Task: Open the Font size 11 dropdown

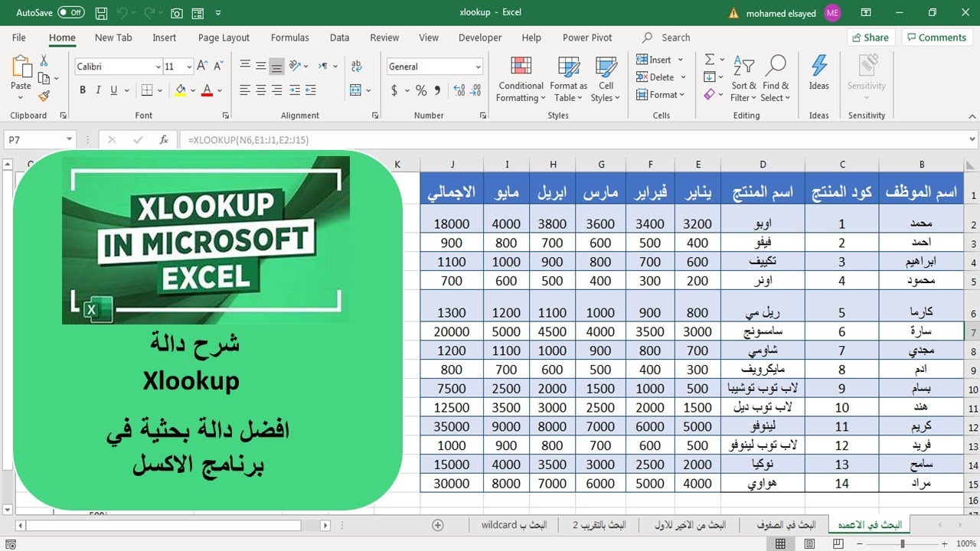Action: pyautogui.click(x=188, y=67)
